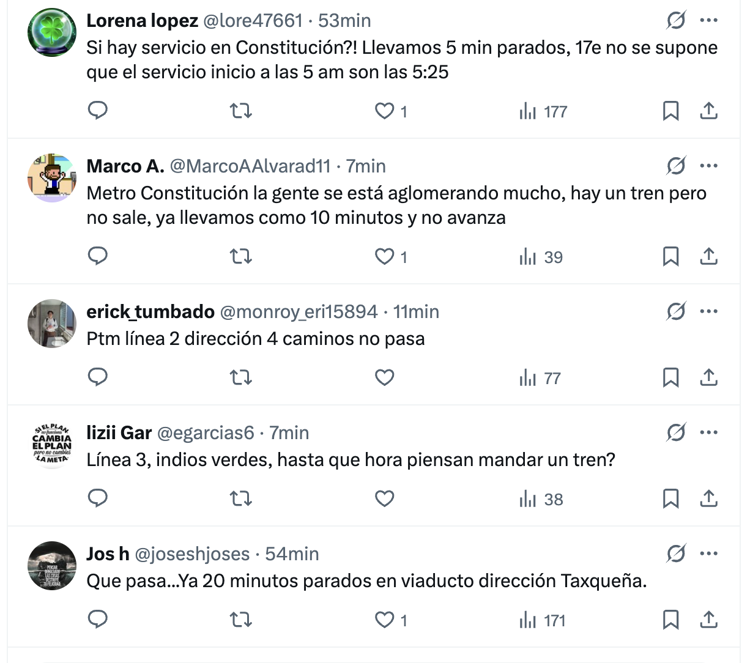Viewport: 750px width, 663px height.
Task: Expand more menu on Jos h's tweet
Action: [x=709, y=553]
